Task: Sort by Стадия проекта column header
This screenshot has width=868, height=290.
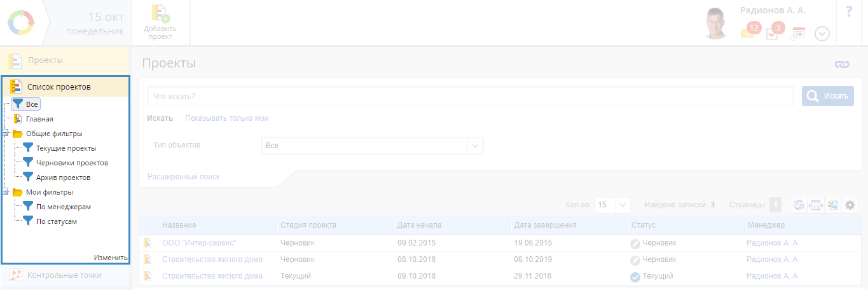Action: click(308, 225)
